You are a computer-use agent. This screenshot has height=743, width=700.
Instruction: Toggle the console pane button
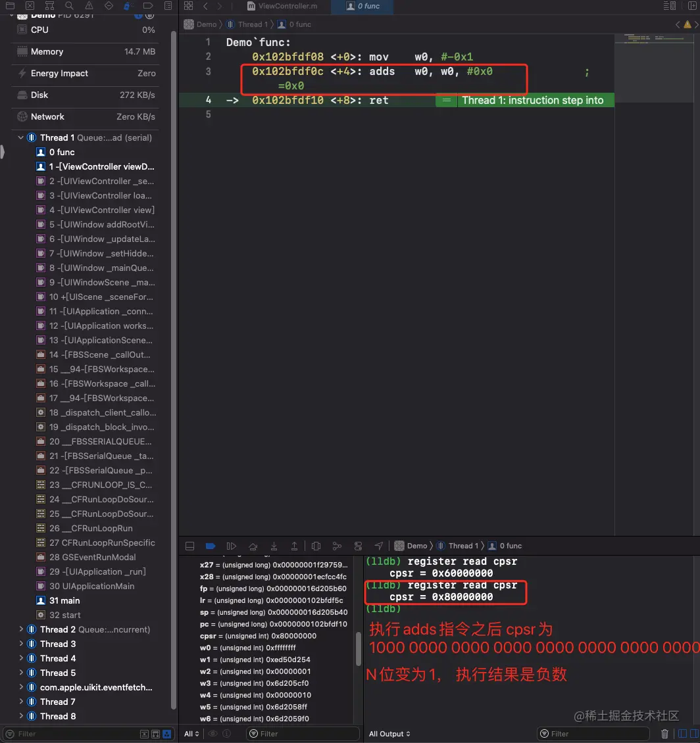(x=694, y=734)
